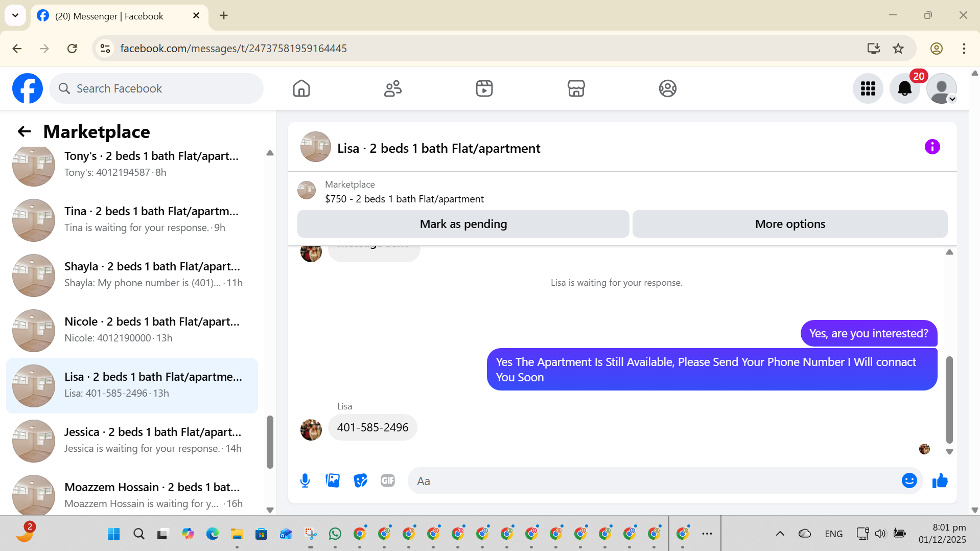Viewport: 980px width, 551px height.
Task: Attach a photo using the image icon
Action: pos(333,480)
